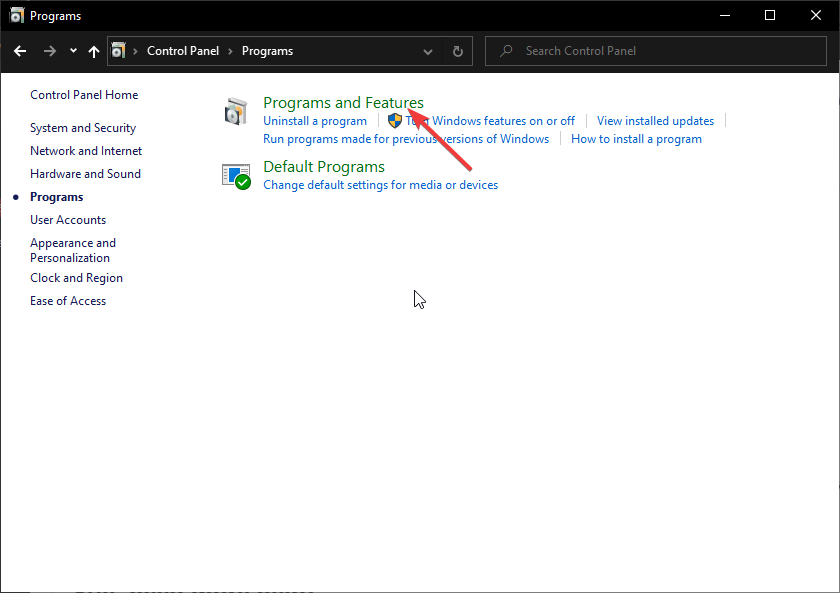Click Uninstall a program
This screenshot has height=593, width=840.
tap(314, 121)
